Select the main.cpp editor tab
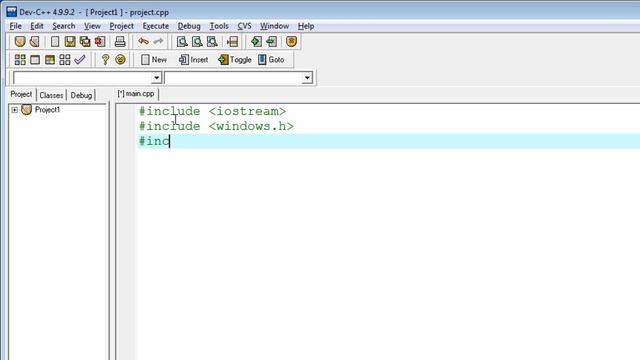Viewport: 640px width, 360px height. coord(136,94)
